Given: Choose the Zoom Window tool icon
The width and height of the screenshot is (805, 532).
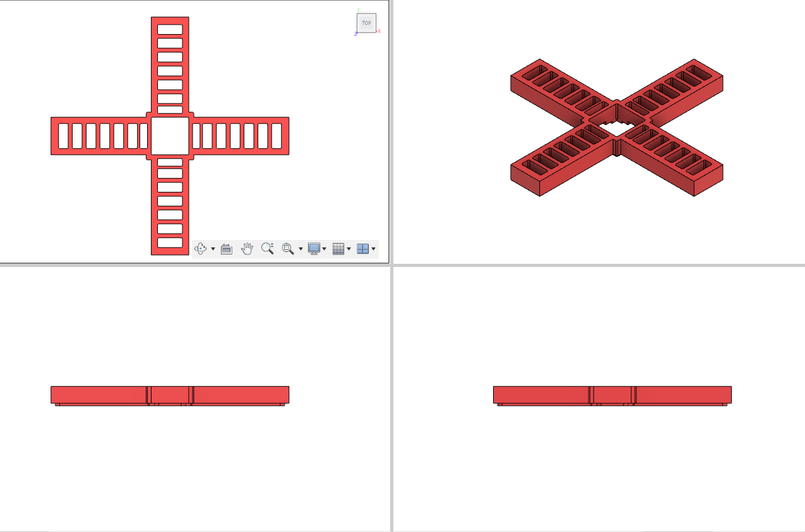Looking at the screenshot, I should pyautogui.click(x=288, y=249).
